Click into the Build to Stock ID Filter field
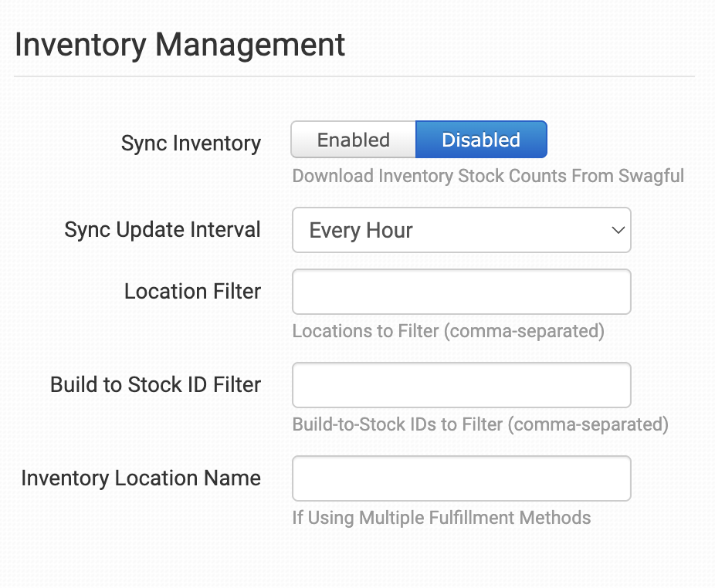The width and height of the screenshot is (715, 588). 461,385
